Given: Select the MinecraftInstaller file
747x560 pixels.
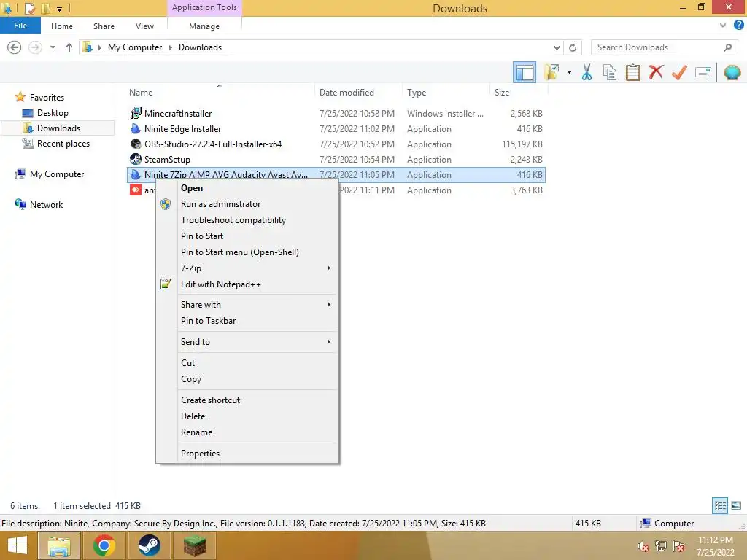Looking at the screenshot, I should pyautogui.click(x=178, y=113).
